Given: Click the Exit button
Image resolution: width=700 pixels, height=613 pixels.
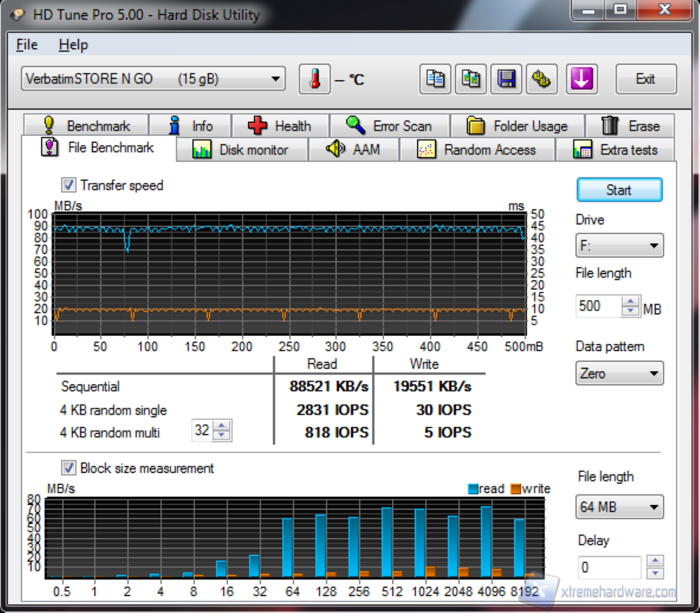Looking at the screenshot, I should pyautogui.click(x=645, y=79).
